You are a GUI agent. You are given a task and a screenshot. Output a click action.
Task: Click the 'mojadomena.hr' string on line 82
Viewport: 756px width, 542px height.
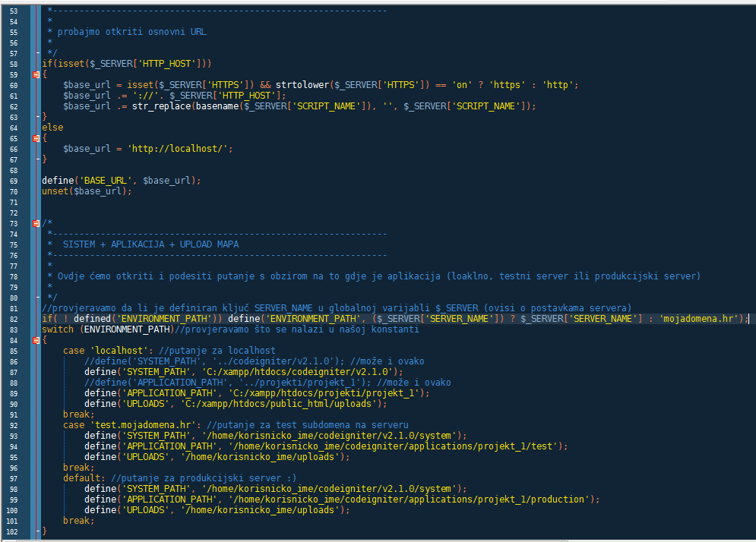click(x=702, y=319)
